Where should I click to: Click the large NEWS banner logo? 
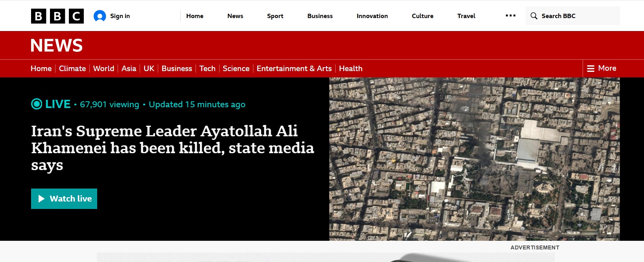point(57,46)
